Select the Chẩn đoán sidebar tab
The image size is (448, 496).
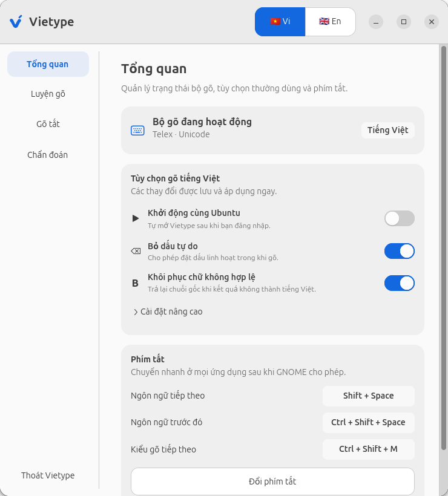(48, 155)
